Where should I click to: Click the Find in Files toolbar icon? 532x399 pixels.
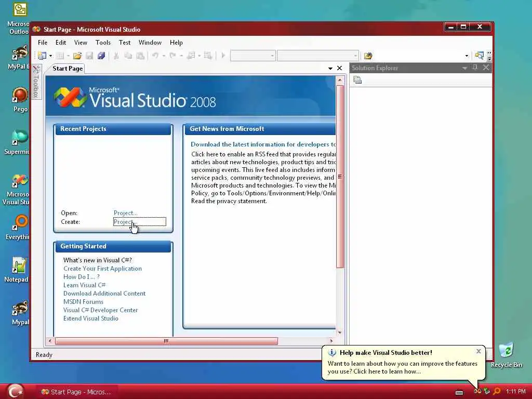click(368, 56)
